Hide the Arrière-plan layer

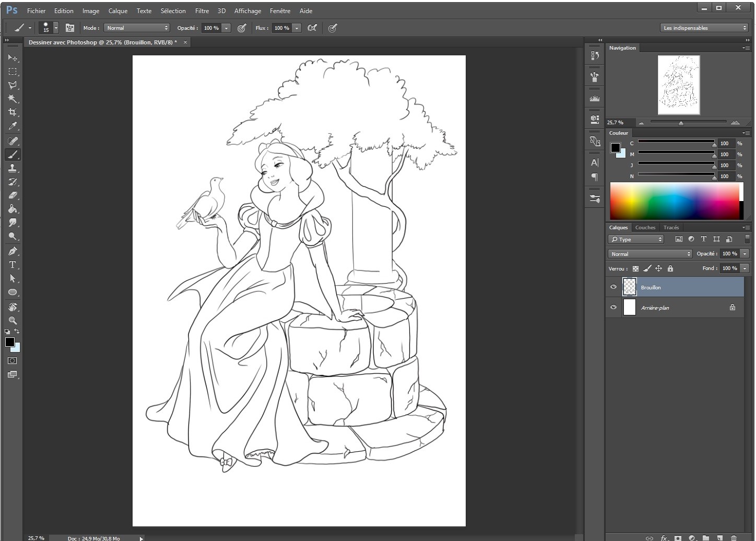click(x=613, y=308)
